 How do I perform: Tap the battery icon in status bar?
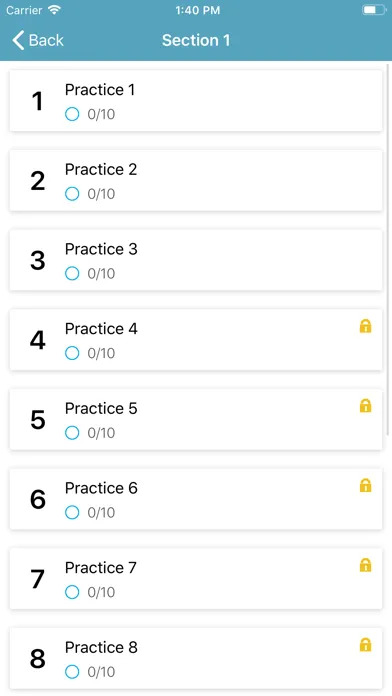click(374, 10)
